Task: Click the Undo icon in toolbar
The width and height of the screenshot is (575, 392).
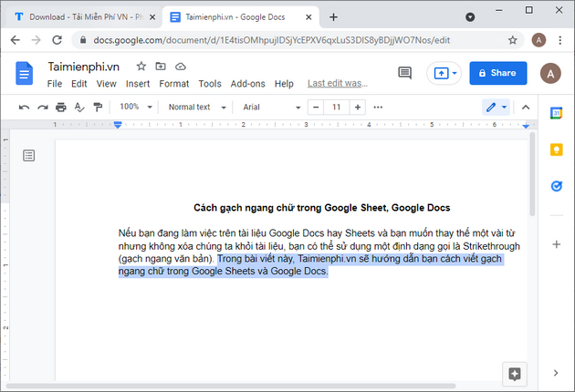Action: click(25, 108)
